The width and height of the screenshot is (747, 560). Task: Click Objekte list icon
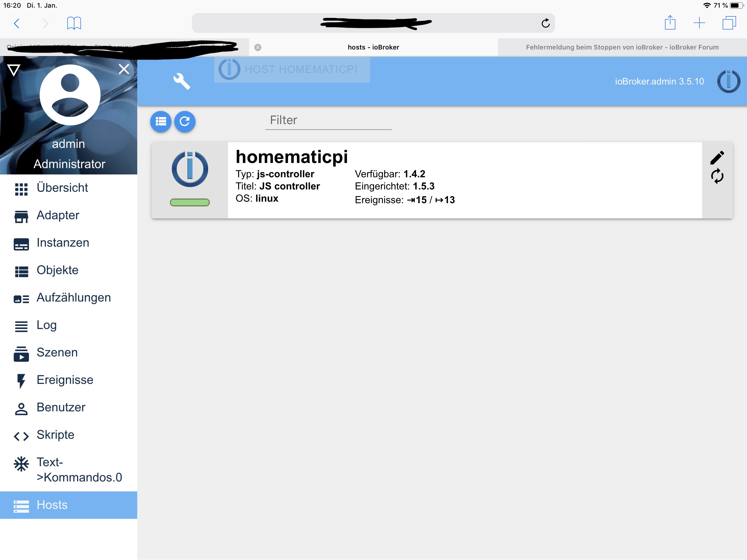tap(21, 272)
